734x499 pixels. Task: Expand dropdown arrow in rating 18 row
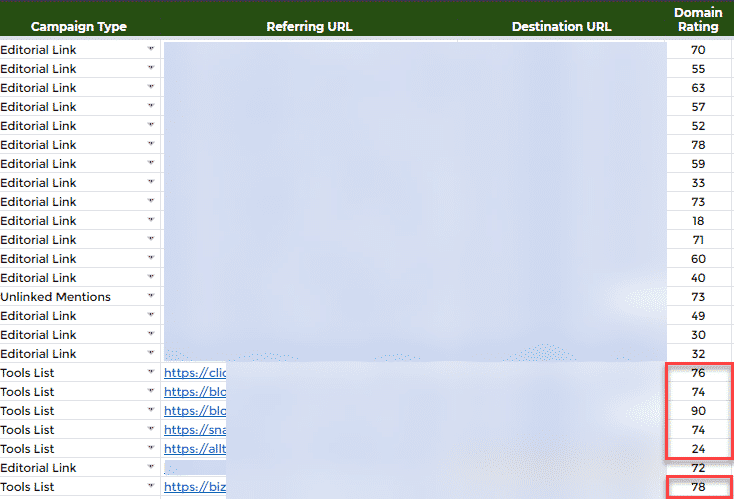[151, 221]
